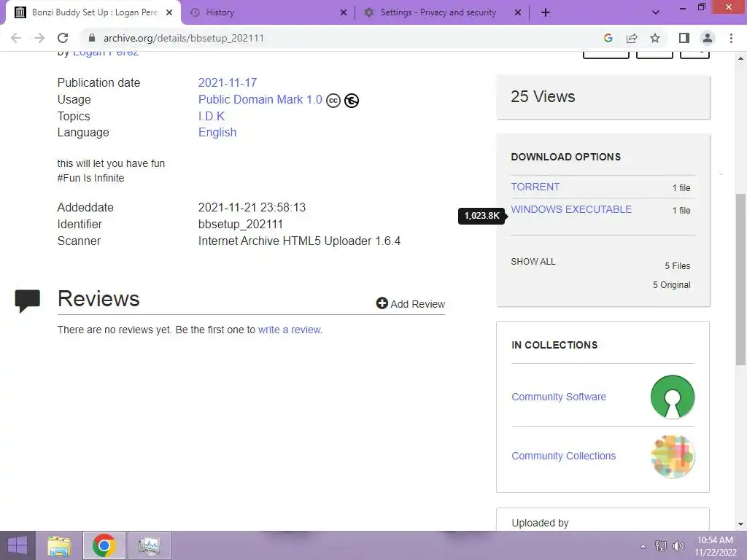Viewport: 747px width, 560px height.
Task: Open Community Collections link
Action: click(564, 456)
